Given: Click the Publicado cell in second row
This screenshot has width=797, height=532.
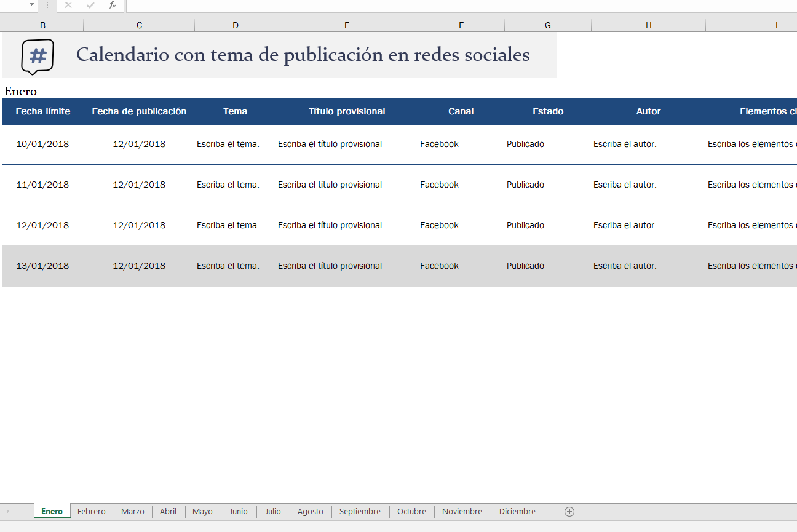Looking at the screenshot, I should [525, 185].
